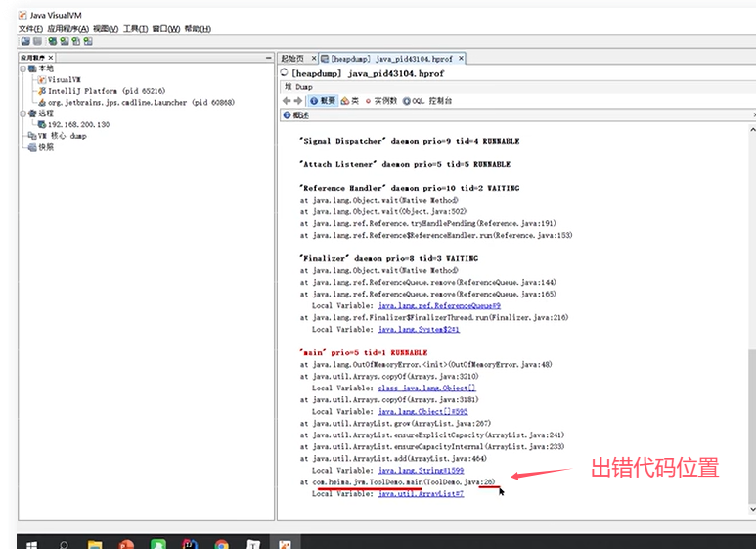Open the 文件(F) menu
This screenshot has width=756, height=549.
[30, 29]
